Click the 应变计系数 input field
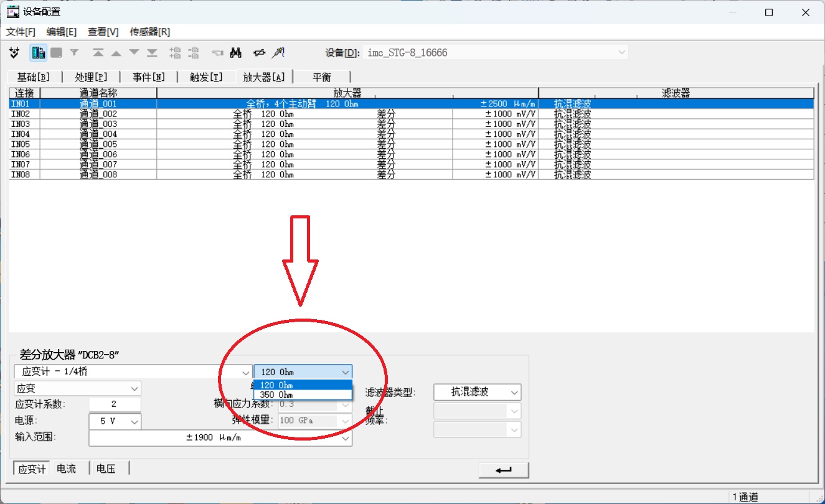This screenshot has width=825, height=504. 114,404
